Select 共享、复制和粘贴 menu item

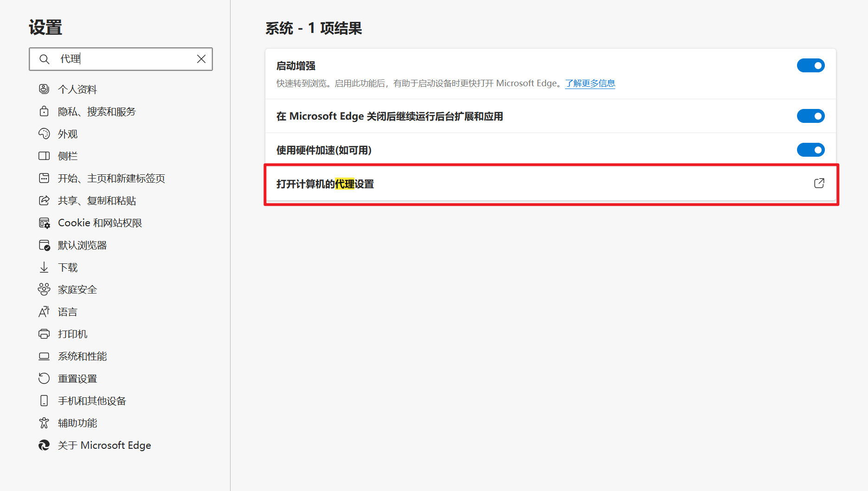pos(96,200)
